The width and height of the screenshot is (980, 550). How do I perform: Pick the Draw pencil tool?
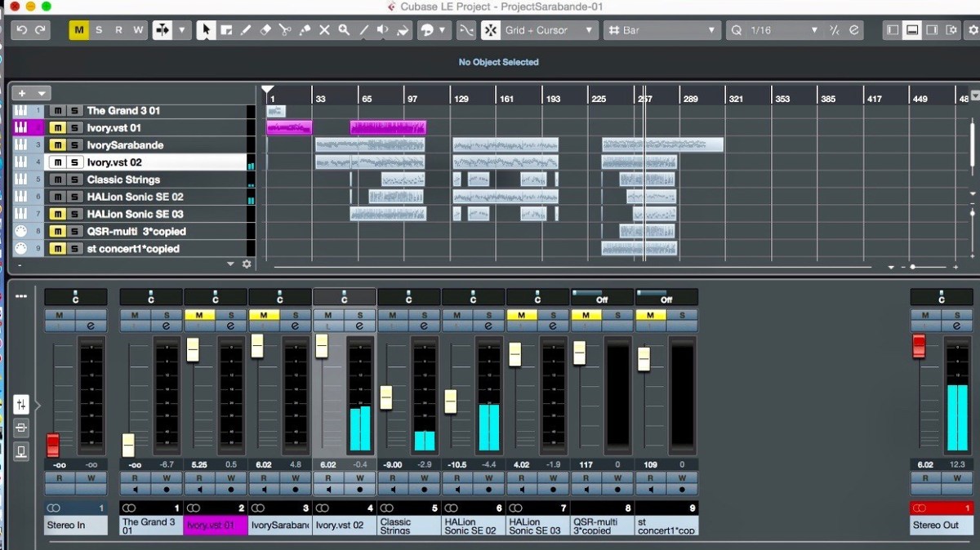coord(246,30)
